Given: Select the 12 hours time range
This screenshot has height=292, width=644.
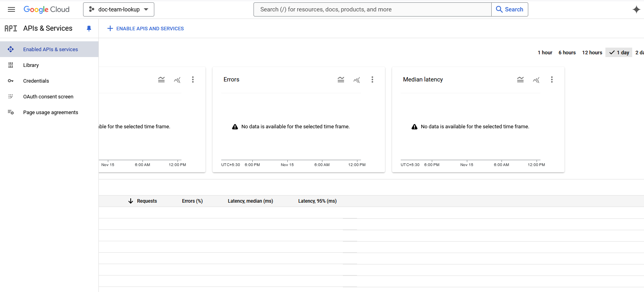Looking at the screenshot, I should click(592, 53).
